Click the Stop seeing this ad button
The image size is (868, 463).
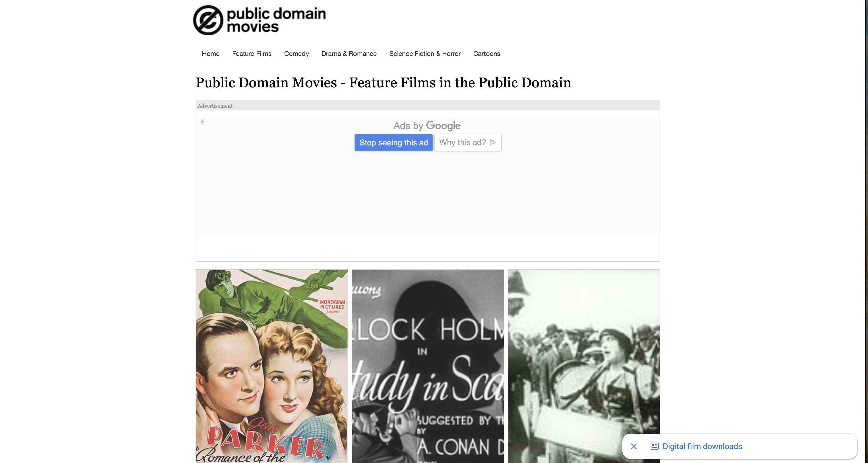[x=394, y=142]
